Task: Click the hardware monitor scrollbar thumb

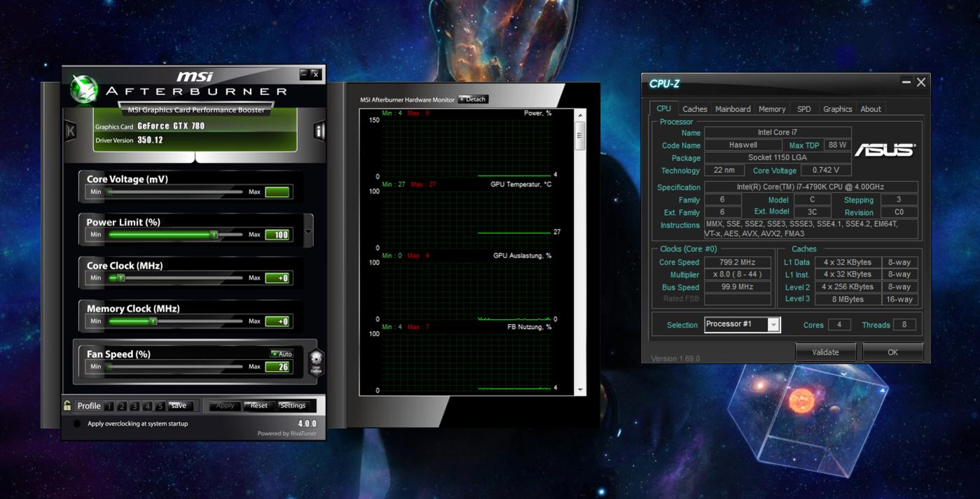Action: pos(580,135)
